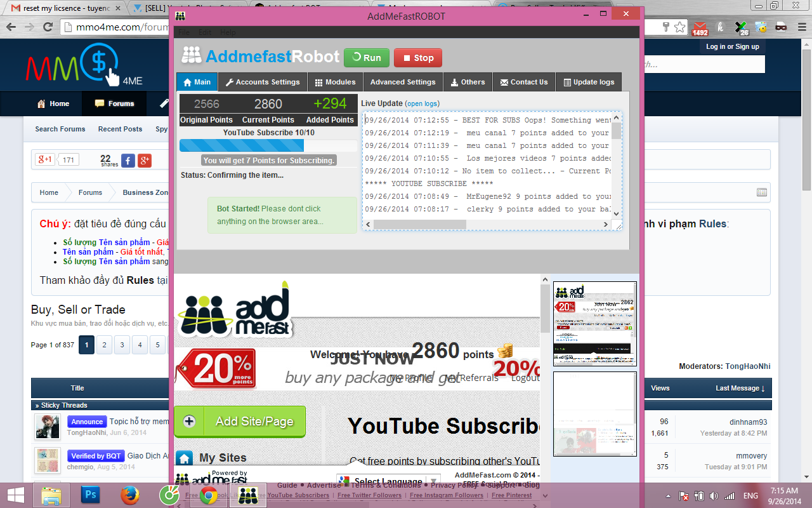
Task: Click the gold coins icon beside points
Action: point(505,351)
